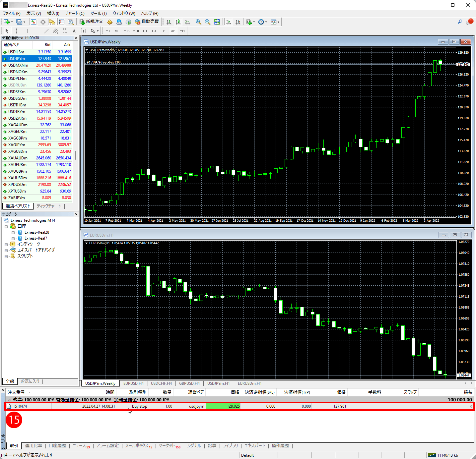Expand the Exness-Real28 account node
This screenshot has height=459, width=476.
click(x=13, y=233)
